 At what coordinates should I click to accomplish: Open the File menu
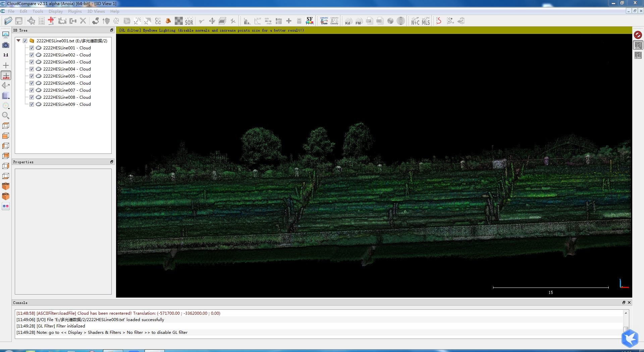[x=11, y=11]
